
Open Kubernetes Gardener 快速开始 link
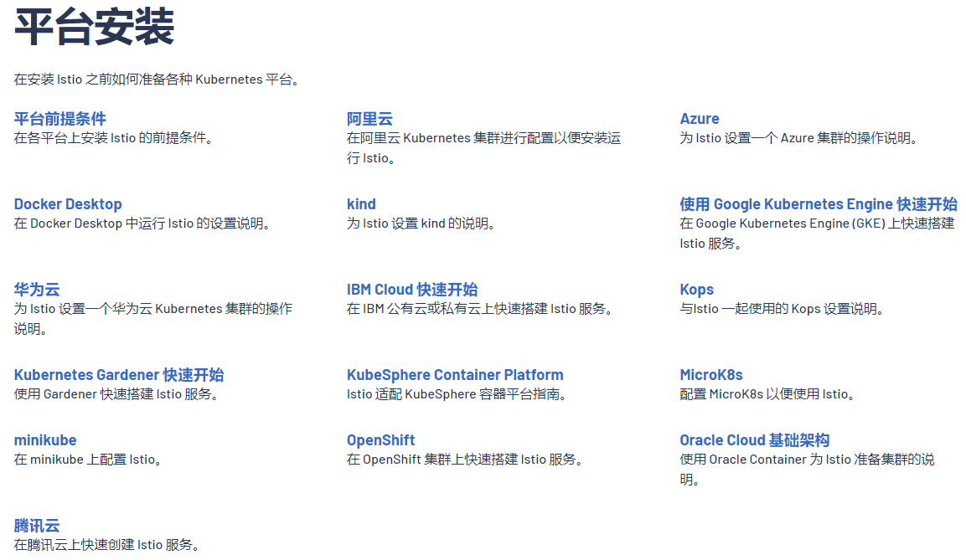tap(119, 375)
